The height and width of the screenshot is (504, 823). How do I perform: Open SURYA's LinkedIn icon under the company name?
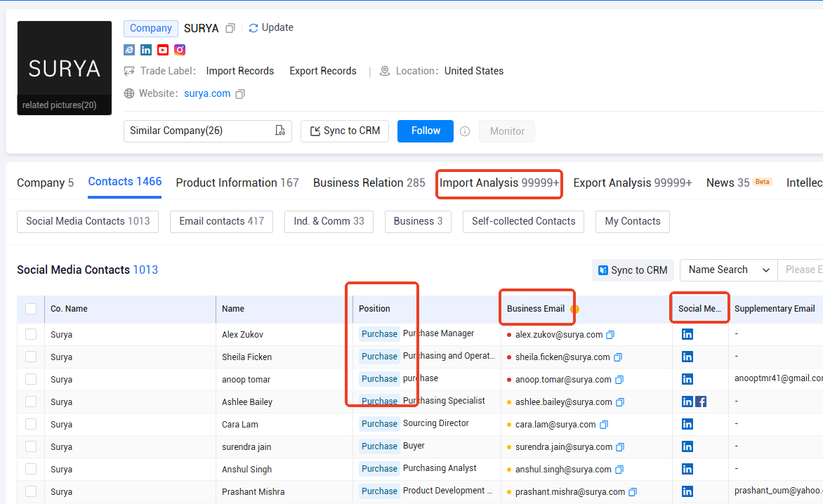(146, 50)
